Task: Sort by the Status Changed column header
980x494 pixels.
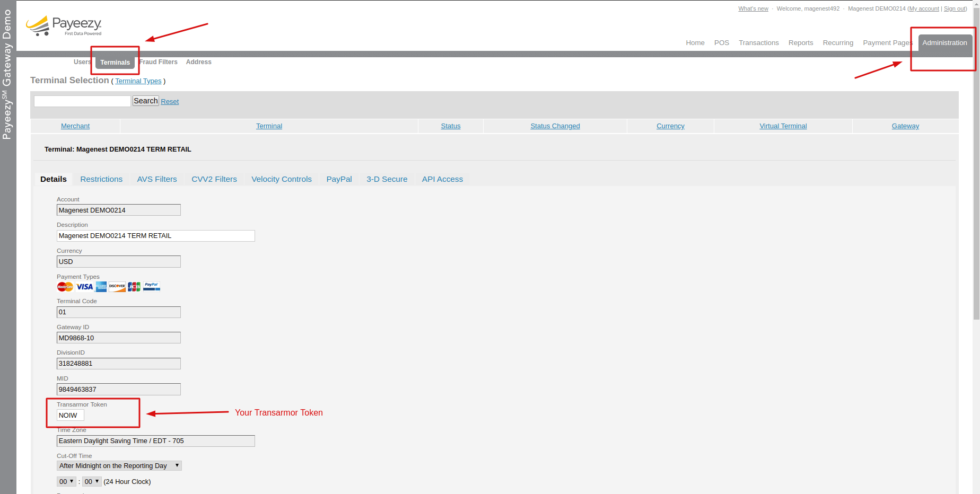Action: [555, 126]
